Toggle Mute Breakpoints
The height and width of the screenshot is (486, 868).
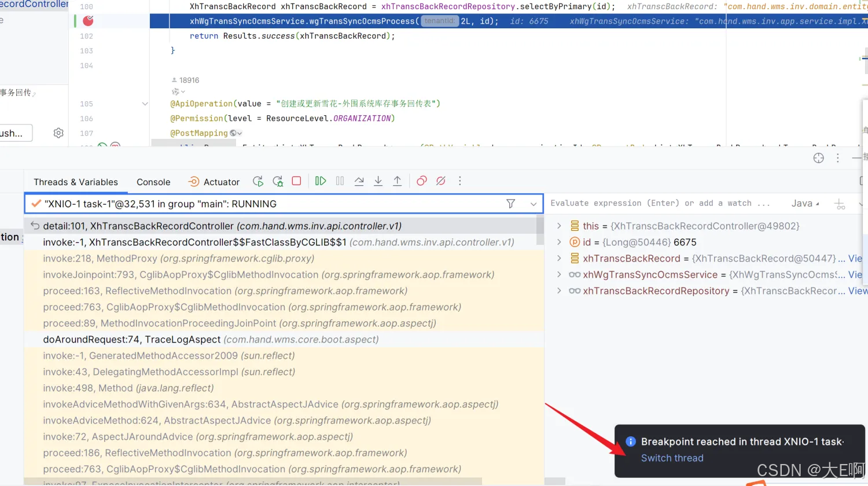[441, 181]
